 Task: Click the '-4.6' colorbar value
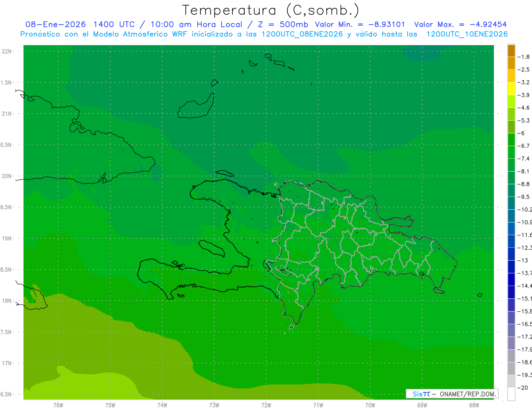point(524,108)
